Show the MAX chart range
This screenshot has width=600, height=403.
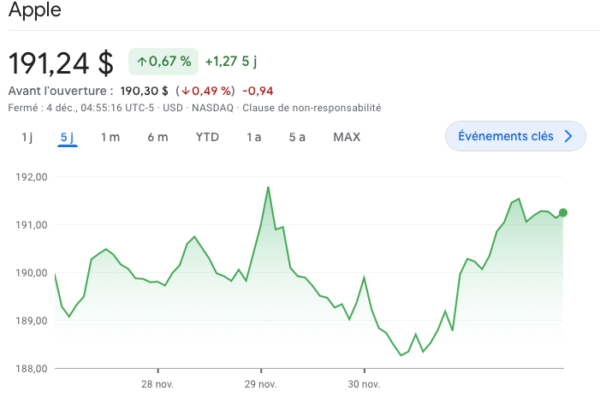(347, 137)
